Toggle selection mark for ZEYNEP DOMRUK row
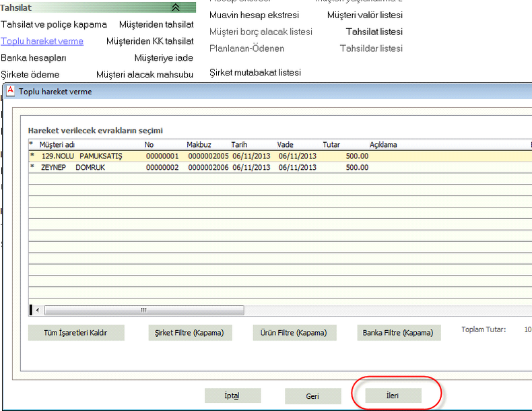The image size is (532, 411). (32, 168)
